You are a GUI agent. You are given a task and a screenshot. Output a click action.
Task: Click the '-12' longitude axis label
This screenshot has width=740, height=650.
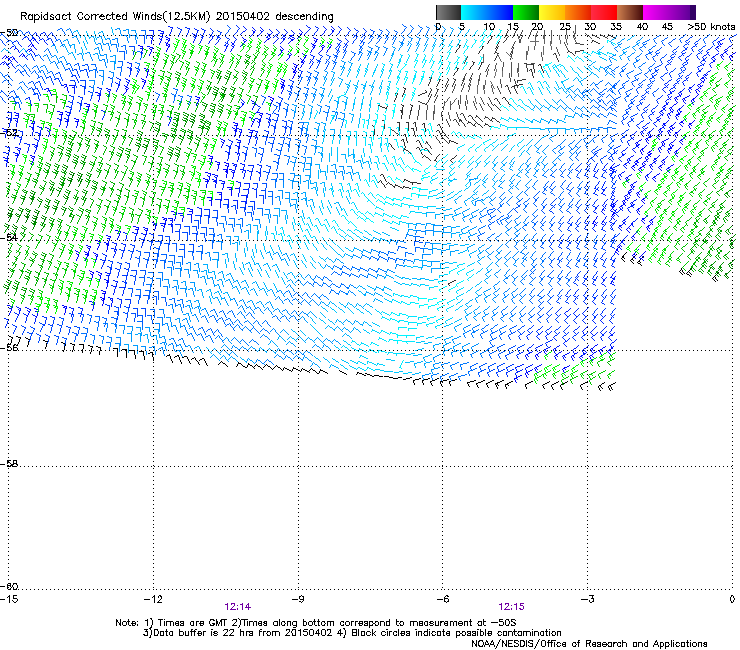click(153, 599)
